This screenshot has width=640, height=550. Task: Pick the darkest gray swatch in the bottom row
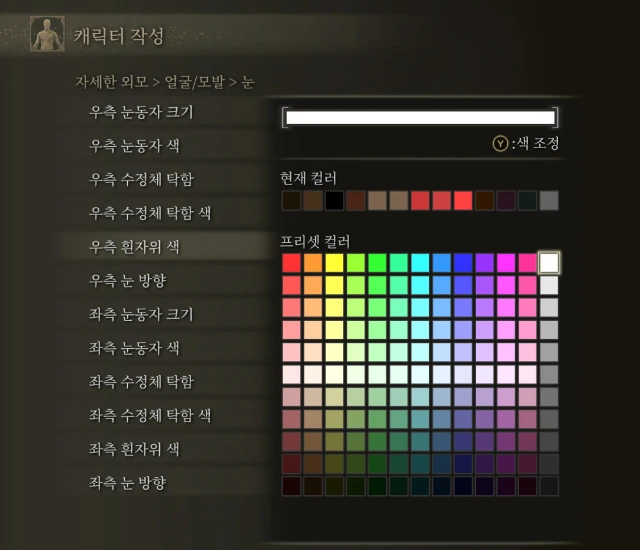tap(549, 486)
